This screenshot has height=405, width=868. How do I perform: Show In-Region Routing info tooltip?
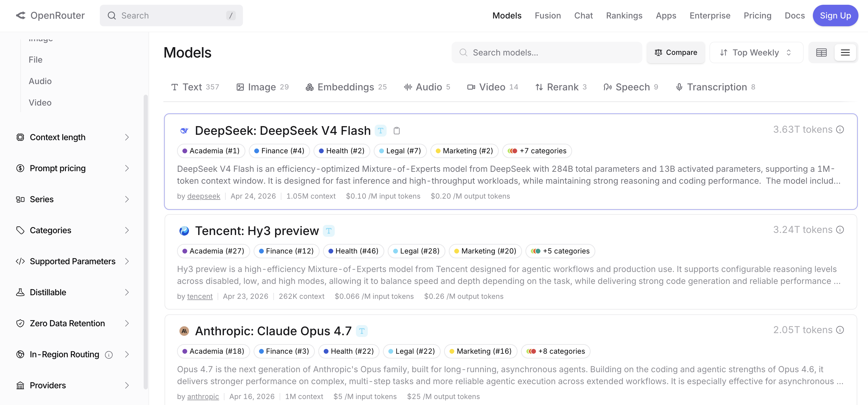108,355
